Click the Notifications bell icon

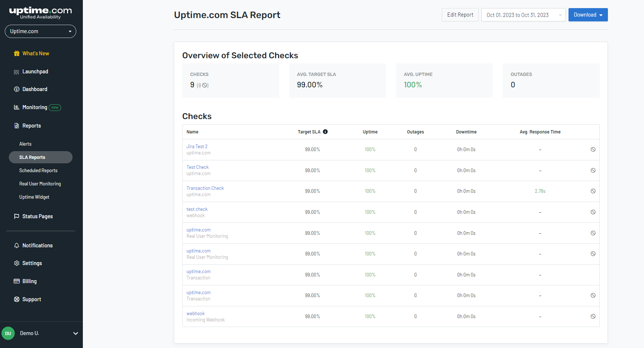coord(17,246)
